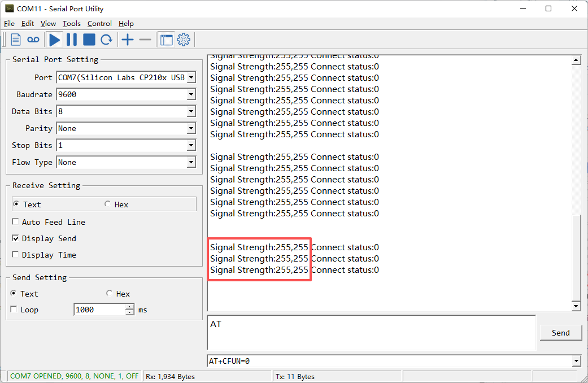Click the loop interval stepper arrows

click(x=130, y=310)
